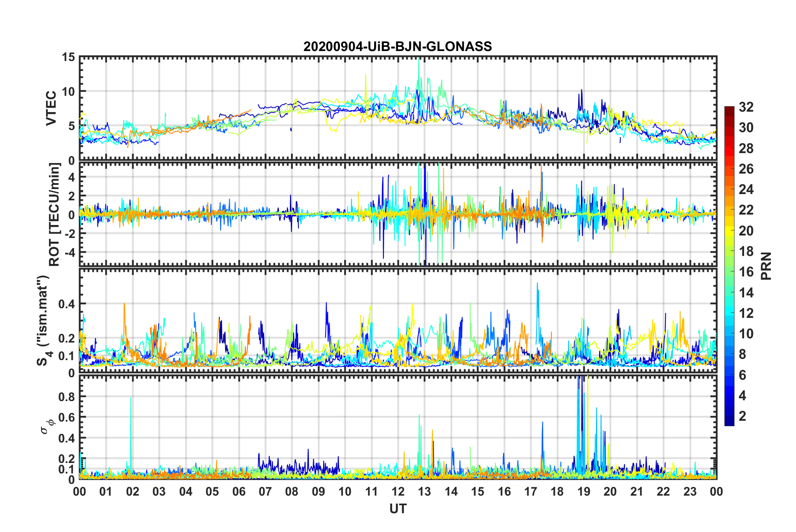Click x-axis tick label 12
Viewport: 796px width, 532px height.
click(x=398, y=491)
